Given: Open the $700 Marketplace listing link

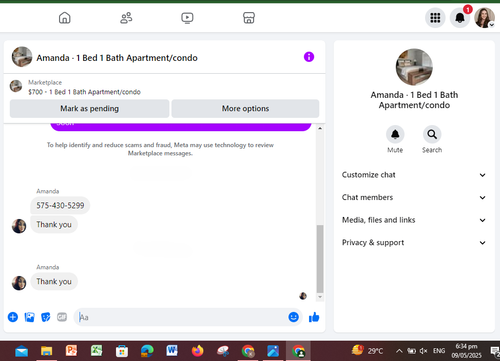Looking at the screenshot, I should [84, 92].
